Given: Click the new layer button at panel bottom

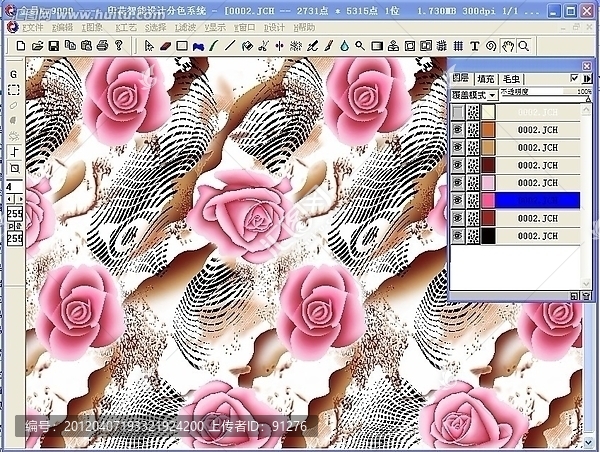Looking at the screenshot, I should point(574,296).
